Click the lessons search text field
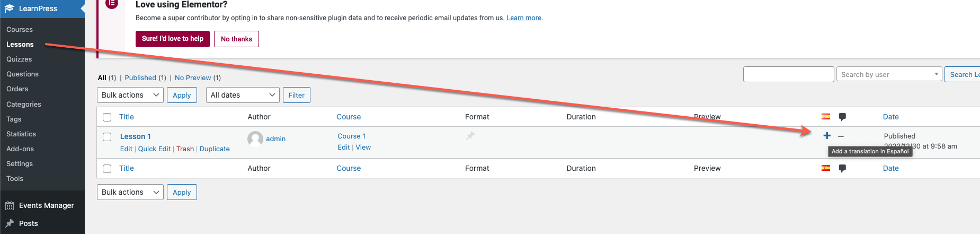 pyautogui.click(x=789, y=74)
